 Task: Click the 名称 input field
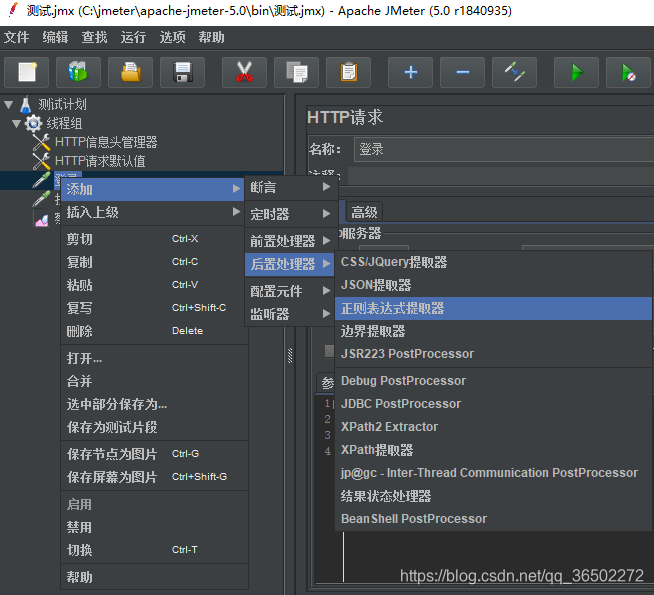point(504,149)
